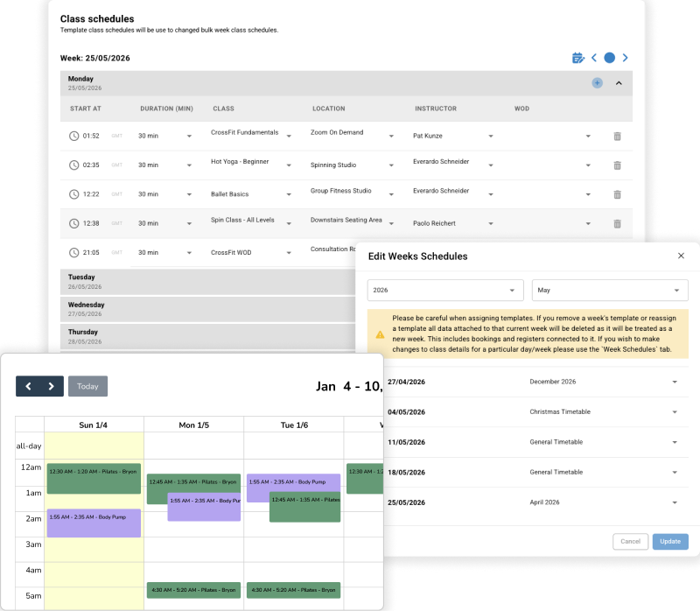Expand the Wednesday 27/05/2026 section
The height and width of the screenshot is (611, 700).
tap(207, 309)
